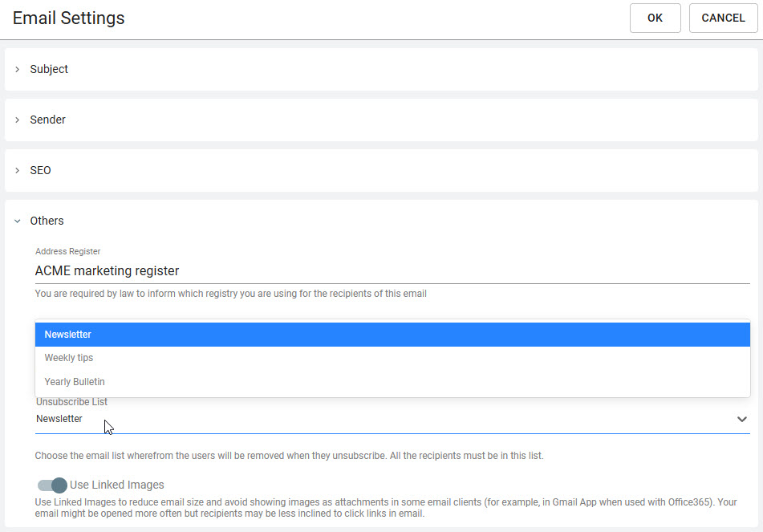This screenshot has height=532, width=763.
Task: Click the Others section title
Action: (47, 221)
